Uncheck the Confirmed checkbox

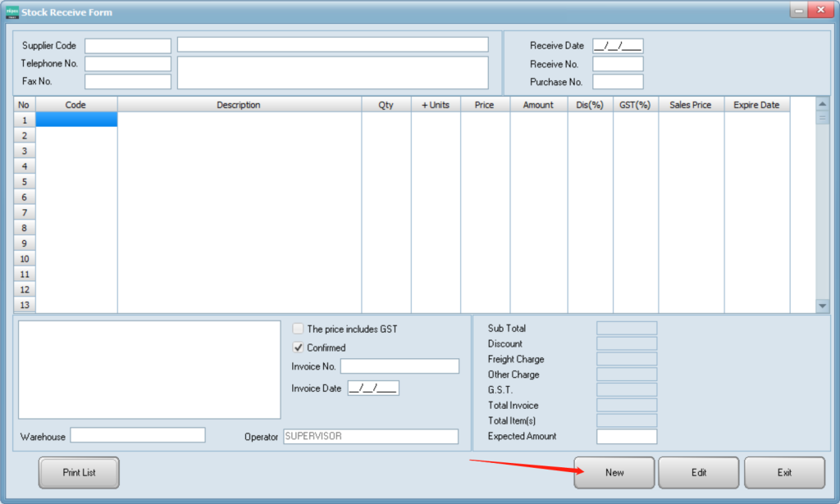tap(299, 347)
